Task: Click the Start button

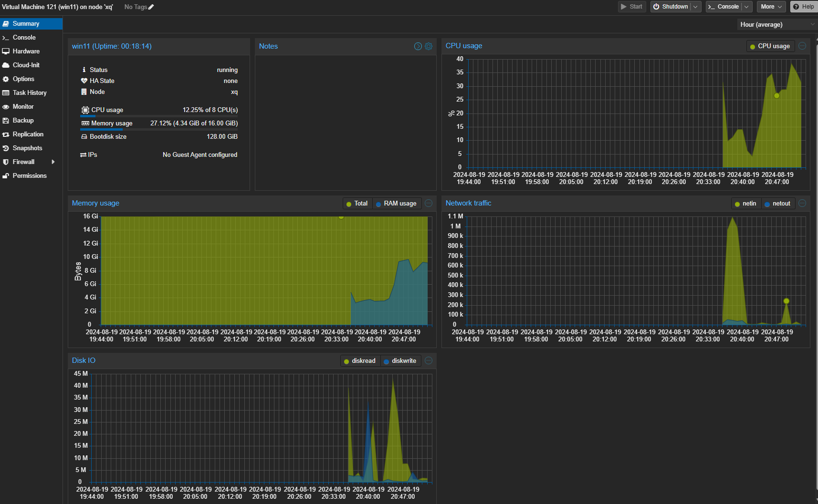Action: coord(632,7)
